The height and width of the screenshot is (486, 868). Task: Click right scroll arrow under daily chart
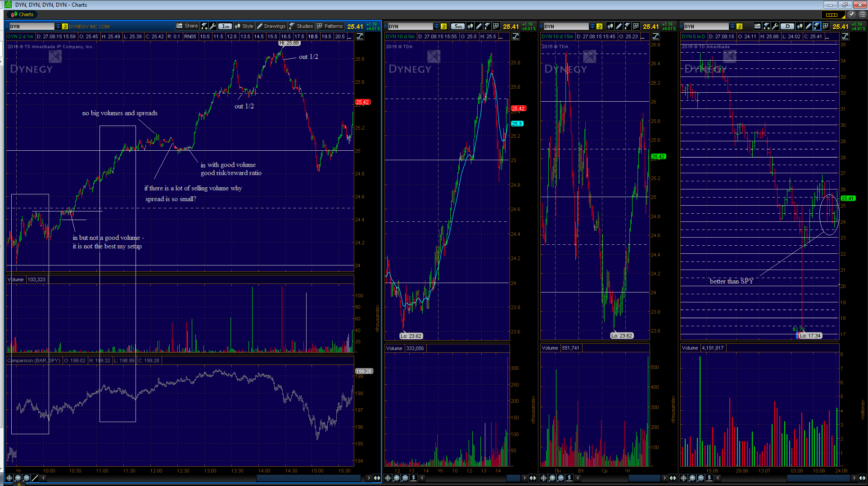[x=854, y=478]
